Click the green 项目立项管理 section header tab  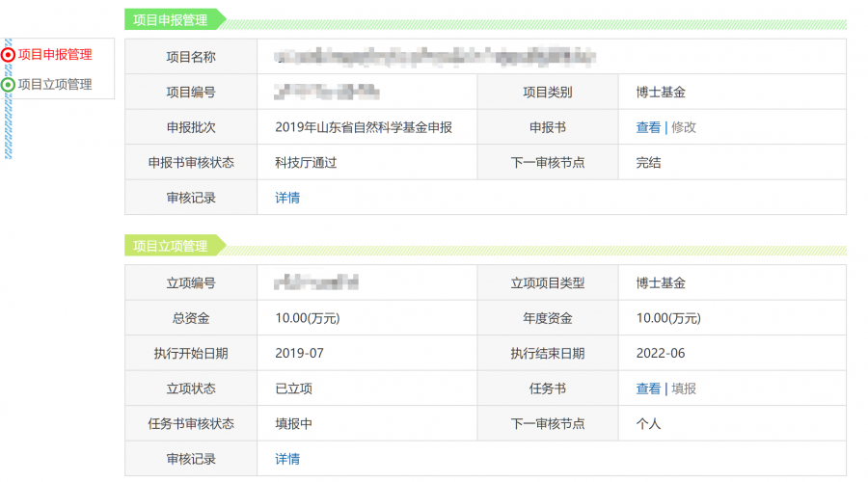tap(171, 246)
